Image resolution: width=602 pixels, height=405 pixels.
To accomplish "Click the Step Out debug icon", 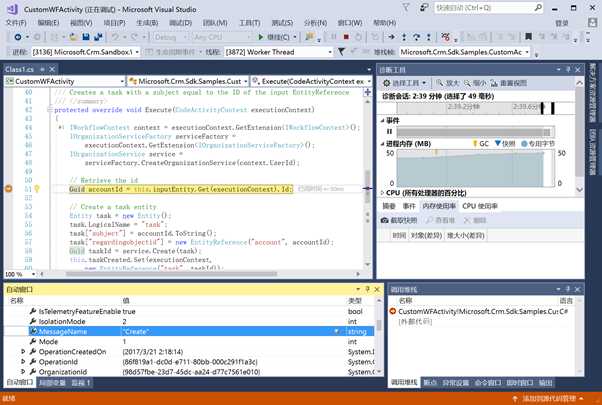I will tap(428, 37).
